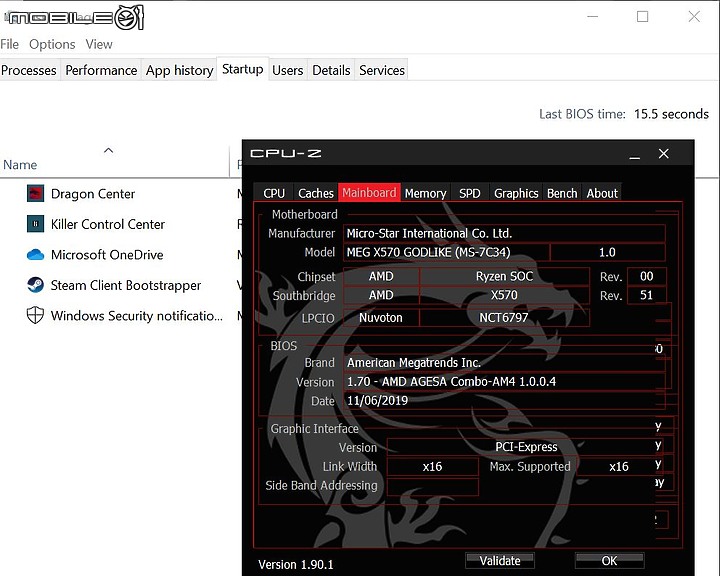Image resolution: width=720 pixels, height=576 pixels.
Task: Click BIOS Brand American Megatrends field
Action: coord(504,363)
